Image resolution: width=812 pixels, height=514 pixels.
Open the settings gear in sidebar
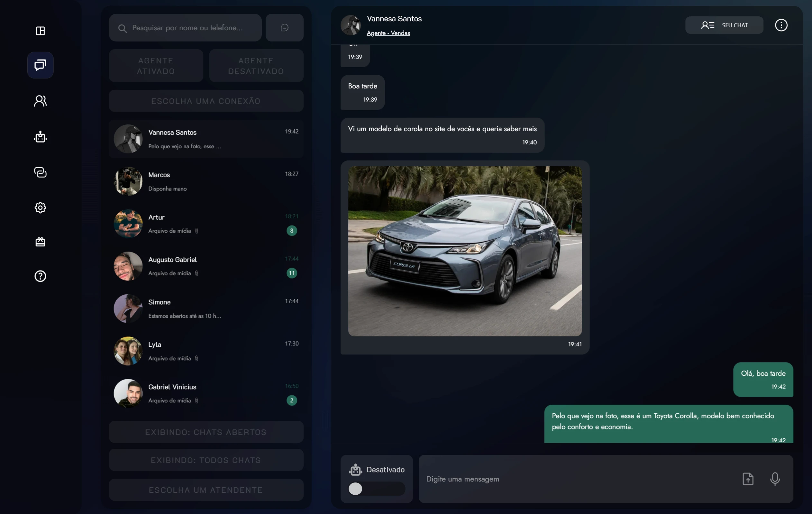pyautogui.click(x=40, y=207)
